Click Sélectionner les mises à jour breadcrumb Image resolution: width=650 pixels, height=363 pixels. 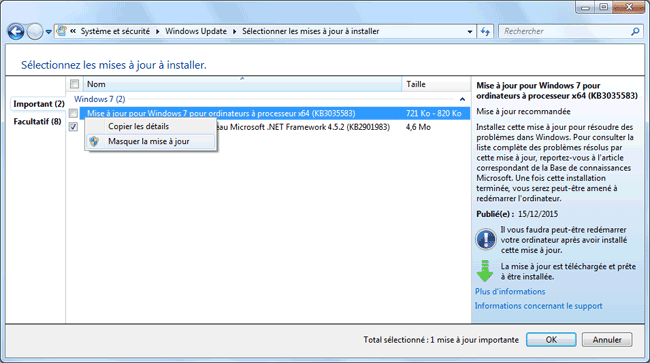310,31
